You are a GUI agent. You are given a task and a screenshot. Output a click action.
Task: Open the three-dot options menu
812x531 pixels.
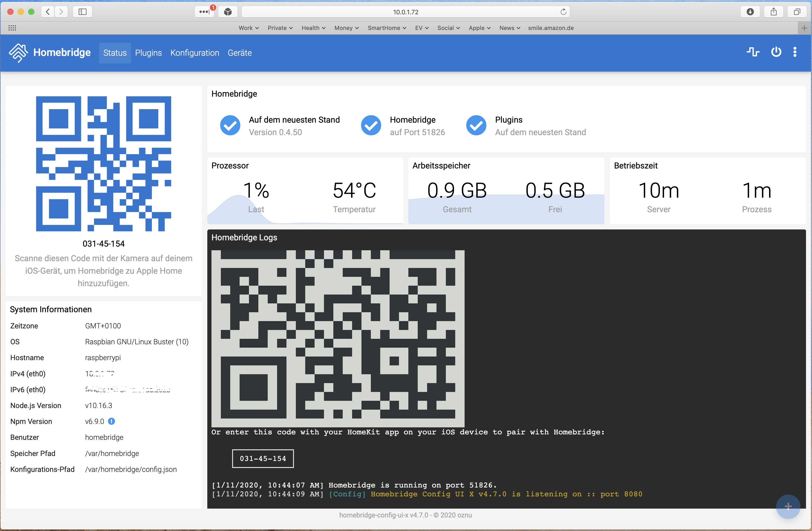[x=795, y=52]
